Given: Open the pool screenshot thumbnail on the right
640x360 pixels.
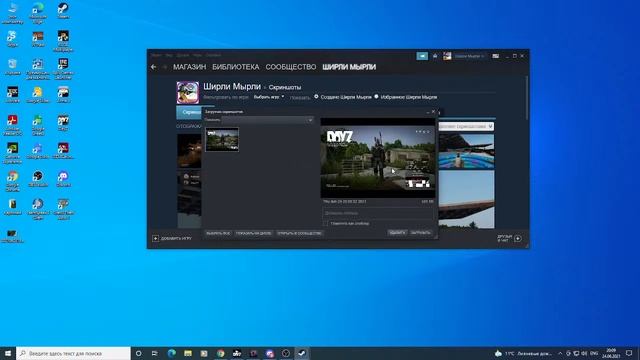Looking at the screenshot, I should point(466,151).
